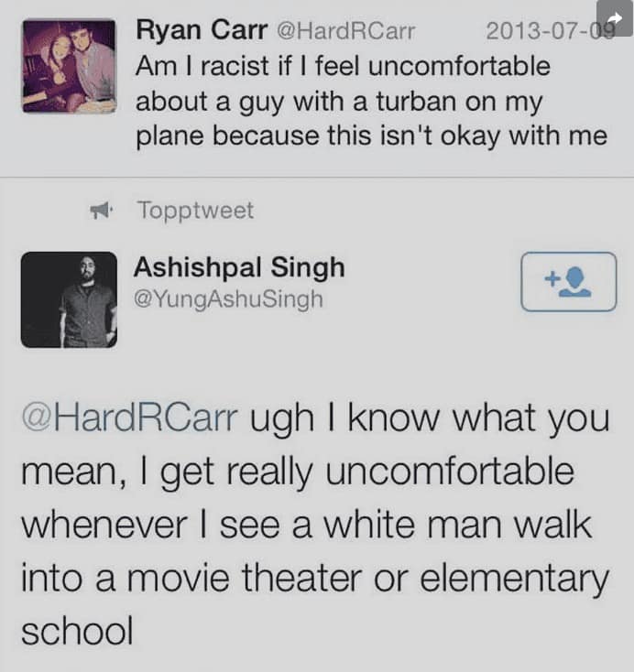Click the plus sign in follow button

point(552,277)
